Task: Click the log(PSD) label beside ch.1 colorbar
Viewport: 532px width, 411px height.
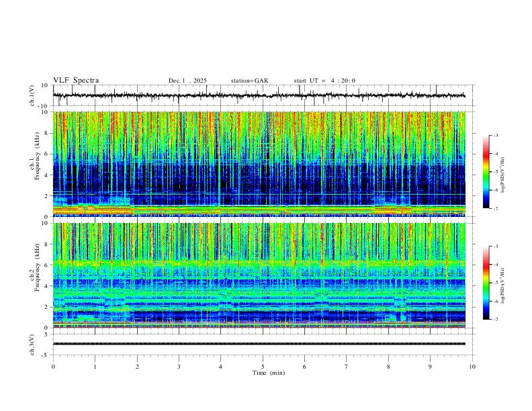Action: coord(502,175)
